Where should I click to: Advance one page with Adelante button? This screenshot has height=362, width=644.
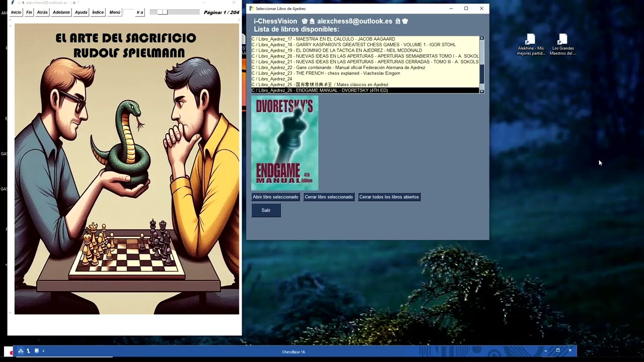(61, 12)
